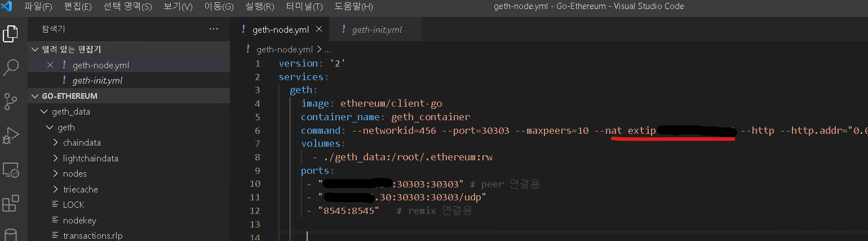The image size is (868, 241).
Task: Click the '--http' flag in the command line
Action: pyautogui.click(x=758, y=130)
